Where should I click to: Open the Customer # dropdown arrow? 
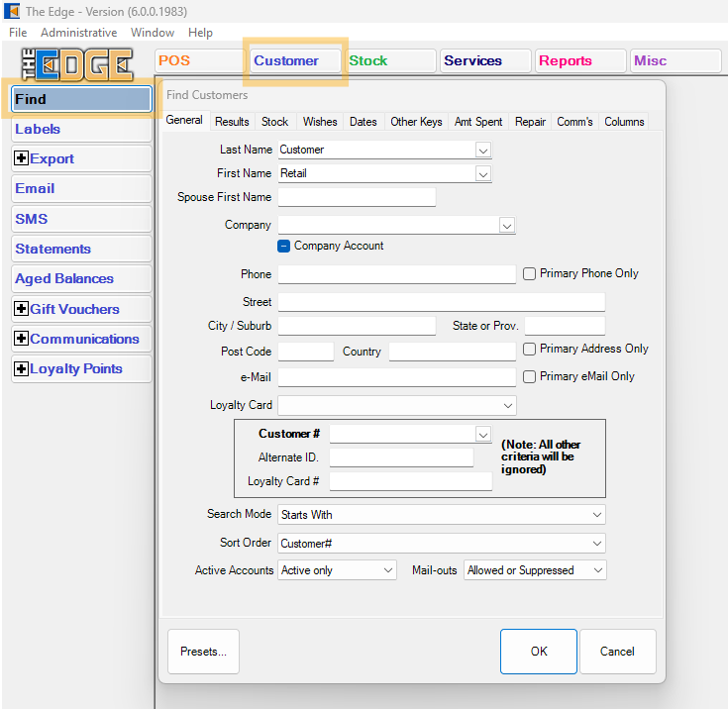tap(483, 434)
